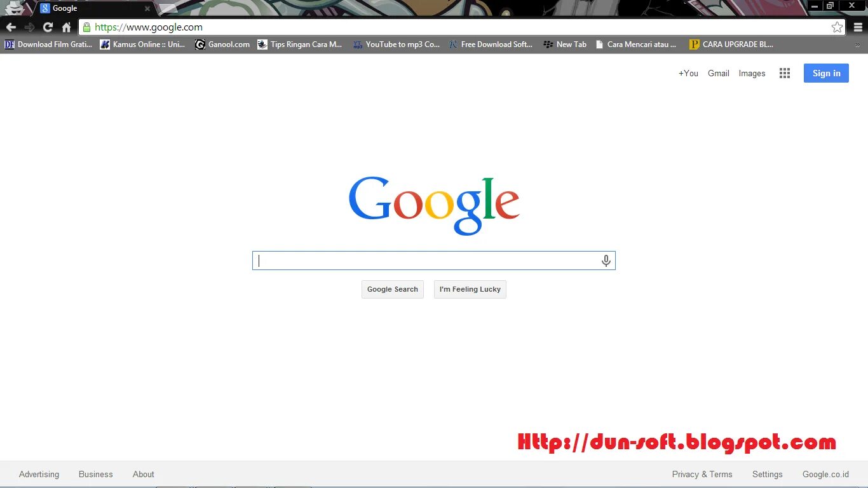This screenshot has height=488, width=868.
Task: Open Free Download Soft... bookmark
Action: [491, 44]
